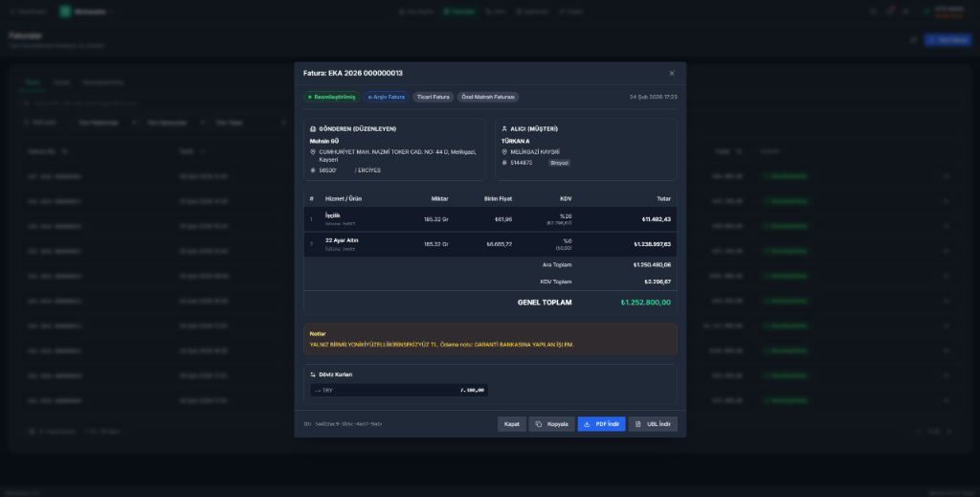Image resolution: width=980 pixels, height=497 pixels.
Task: Click the location pin beside Cumhuriyet Mah. address
Action: 313,151
